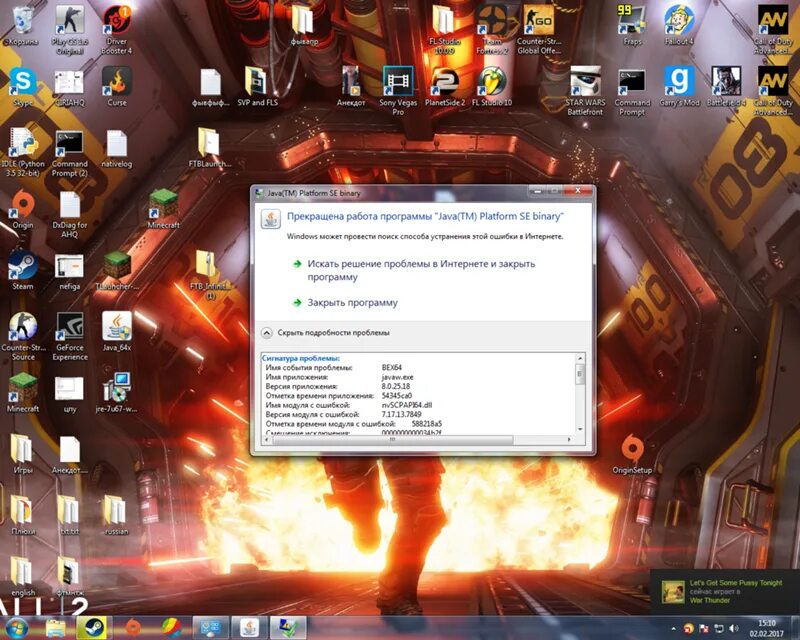This screenshot has width=800, height=640.
Task: Choose 'Закрыть программу' in the Java dialog
Action: (345, 303)
